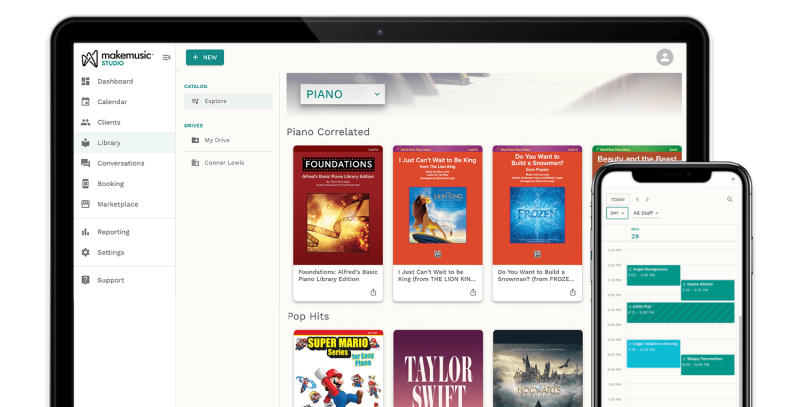Open the Lion King sheet music cover
The image size is (787, 407).
coord(438,205)
